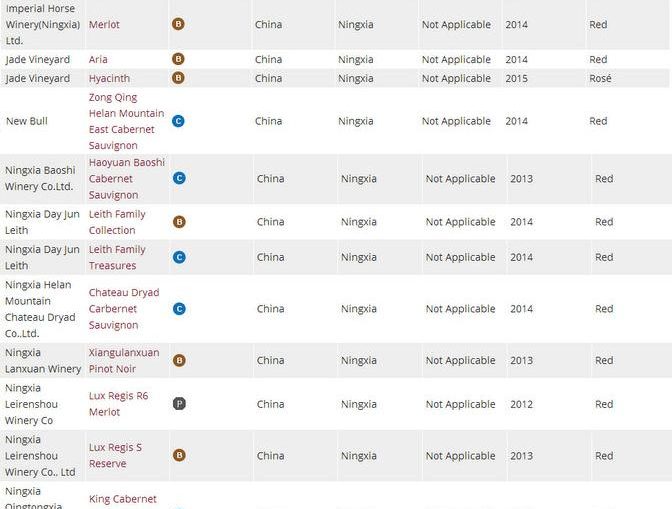The height and width of the screenshot is (509, 672).
Task: Open the King Cabernet wine link
Action: [122, 499]
